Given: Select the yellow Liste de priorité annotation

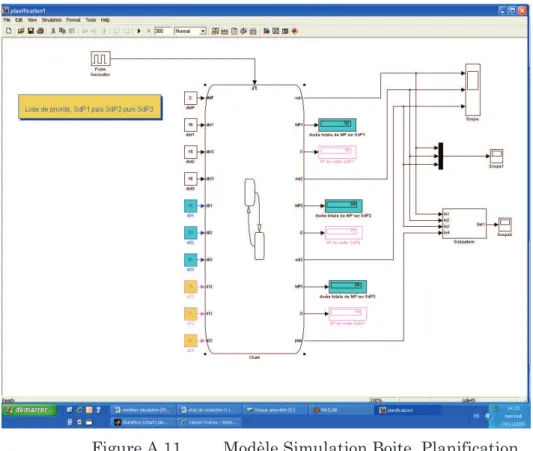Looking at the screenshot, I should (90, 107).
